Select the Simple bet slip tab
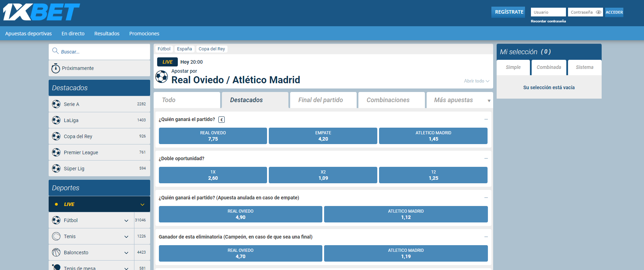The image size is (644, 270). coord(513,67)
